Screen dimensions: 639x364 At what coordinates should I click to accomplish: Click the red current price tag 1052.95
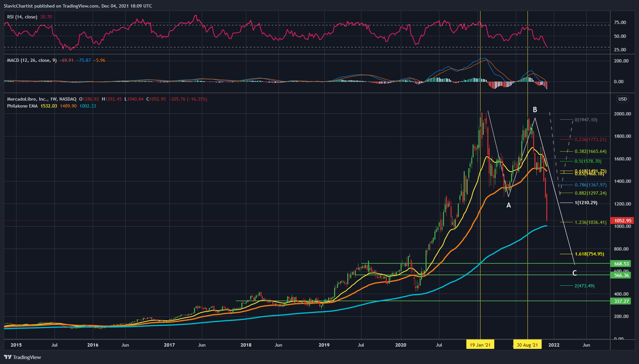622,221
